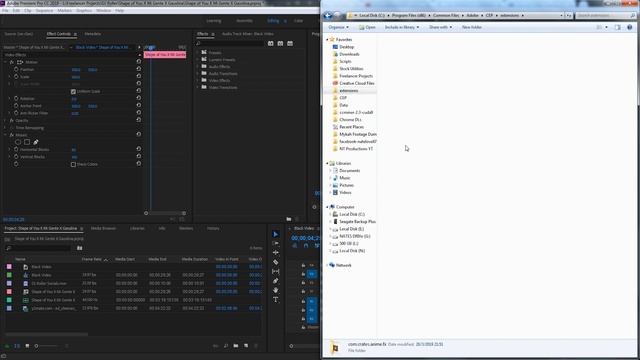Select the Track Select Forward tool
The image size is (640, 360).
click(x=276, y=243)
